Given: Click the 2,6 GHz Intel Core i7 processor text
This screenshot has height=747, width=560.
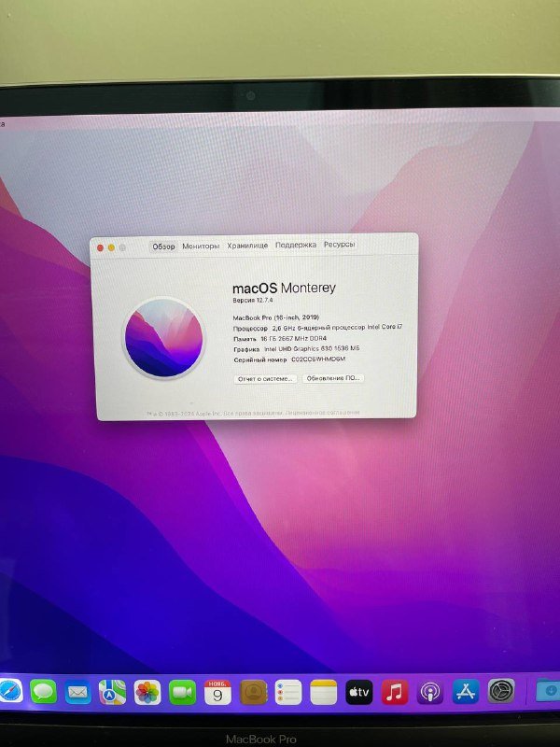Looking at the screenshot, I should click(337, 328).
